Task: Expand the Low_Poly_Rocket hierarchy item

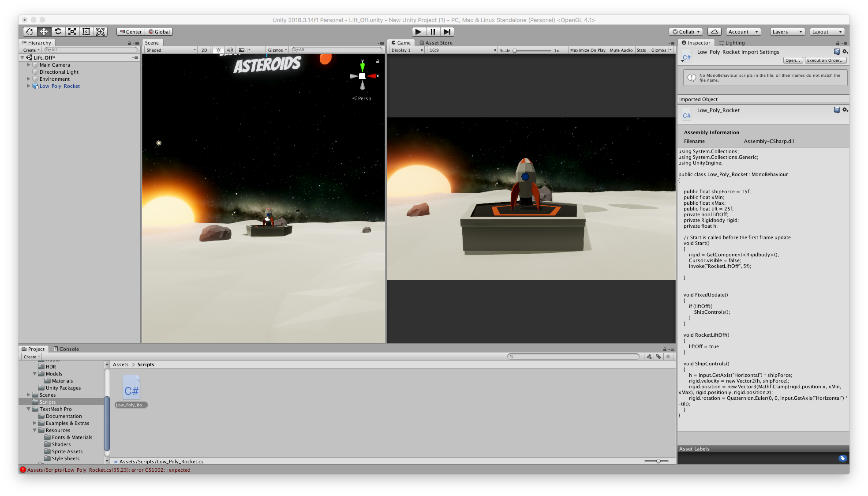Action: pyautogui.click(x=29, y=86)
